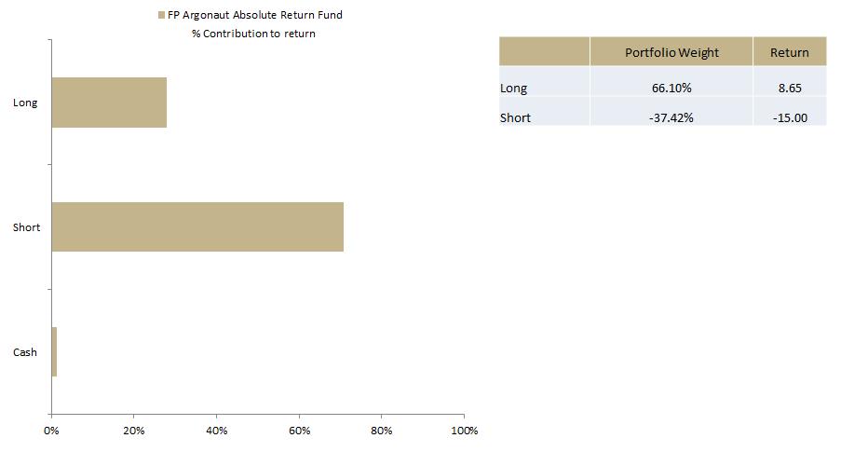Viewport: 868px width, 452px height.
Task: Click the Long row label in table
Action: click(514, 89)
